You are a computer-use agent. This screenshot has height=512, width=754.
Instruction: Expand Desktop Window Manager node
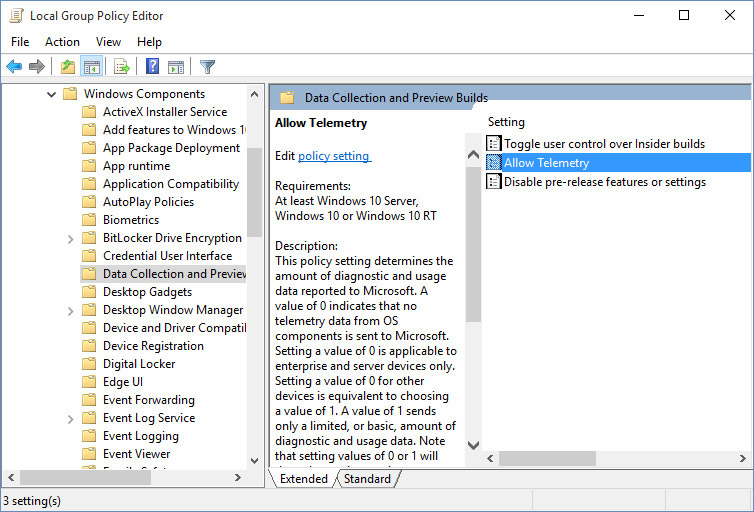71,311
